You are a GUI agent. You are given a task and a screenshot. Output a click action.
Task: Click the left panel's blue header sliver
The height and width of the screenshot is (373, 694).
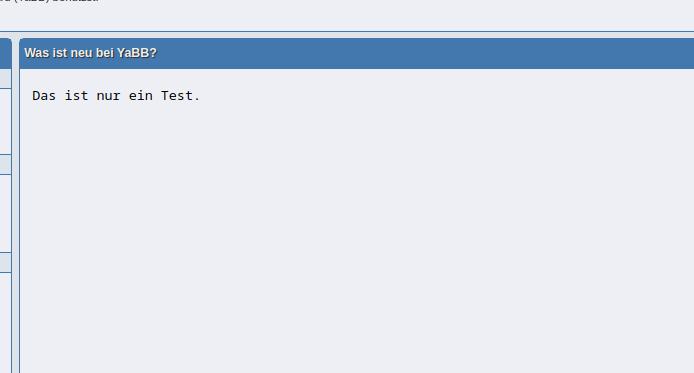5,53
